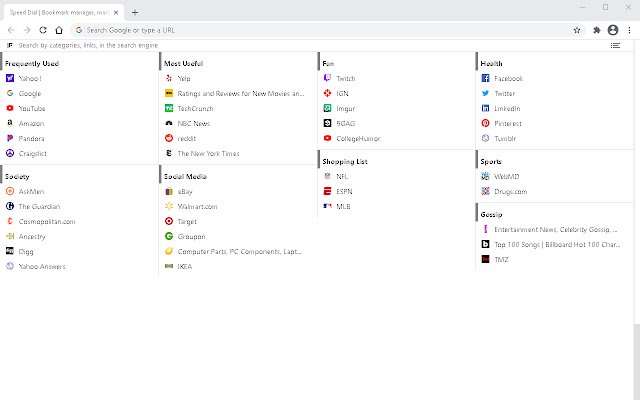Open The New York Times link
The width and height of the screenshot is (640, 400).
[208, 153]
